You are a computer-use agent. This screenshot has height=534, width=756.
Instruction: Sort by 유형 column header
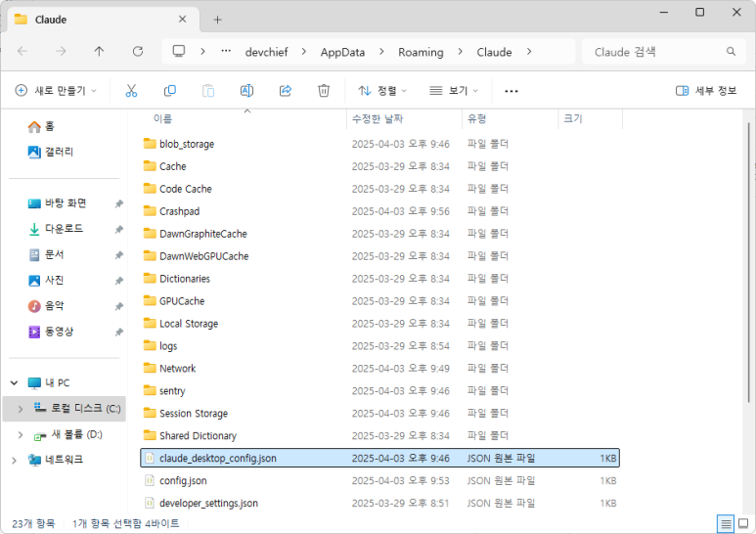click(477, 118)
